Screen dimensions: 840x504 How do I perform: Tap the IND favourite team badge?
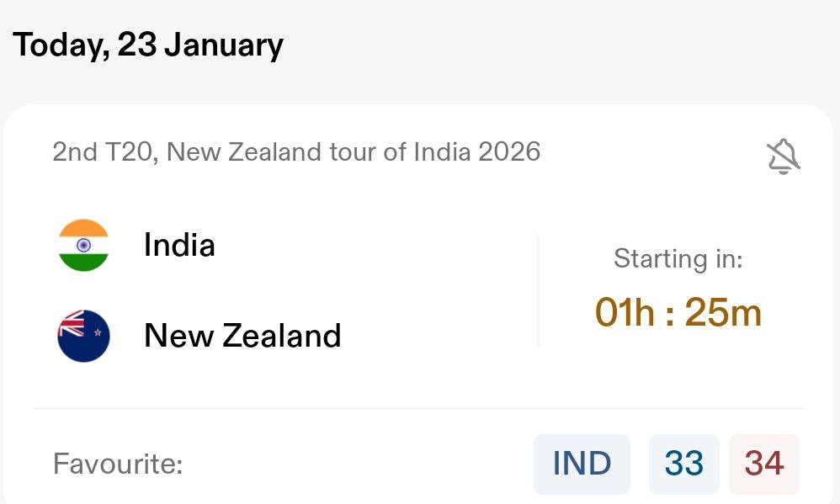(582, 464)
